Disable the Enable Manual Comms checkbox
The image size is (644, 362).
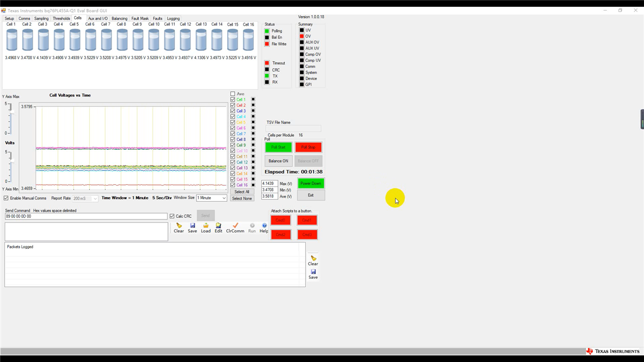point(6,198)
